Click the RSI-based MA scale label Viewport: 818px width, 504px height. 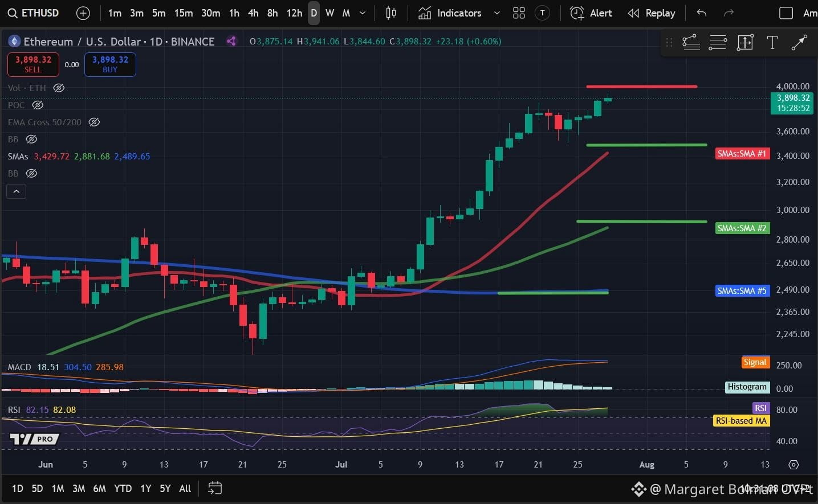[741, 421]
